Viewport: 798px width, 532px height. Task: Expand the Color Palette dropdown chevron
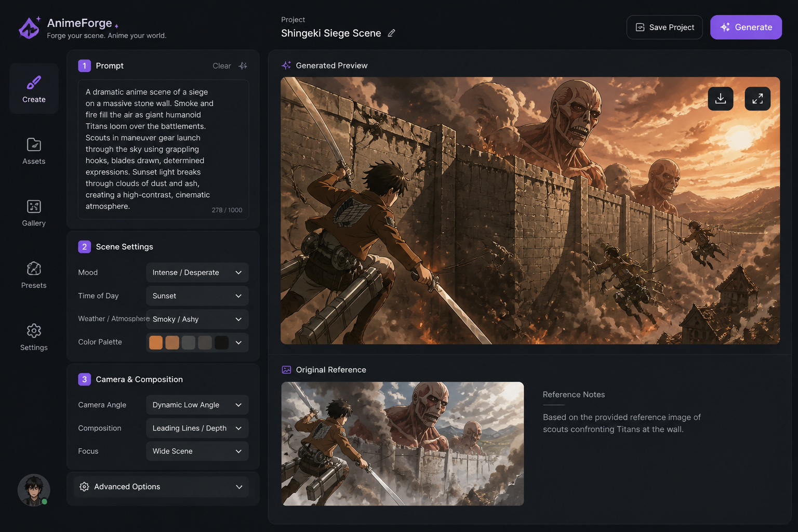pyautogui.click(x=238, y=342)
